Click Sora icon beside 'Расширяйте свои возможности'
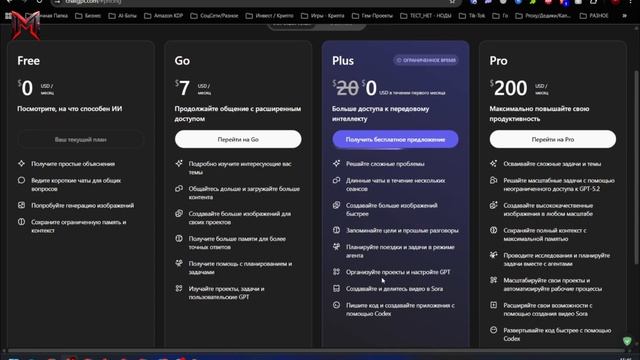Screen dimensions: 640x360 point(493,305)
